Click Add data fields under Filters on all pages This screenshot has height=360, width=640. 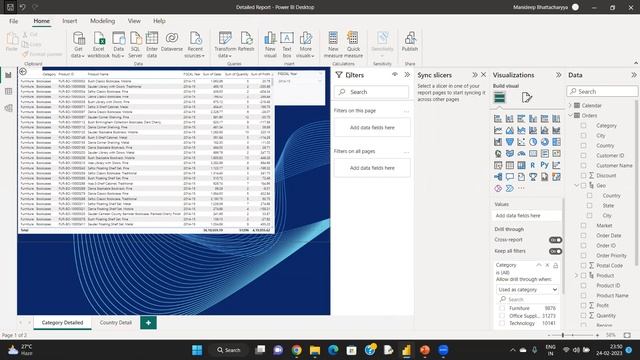point(372,168)
